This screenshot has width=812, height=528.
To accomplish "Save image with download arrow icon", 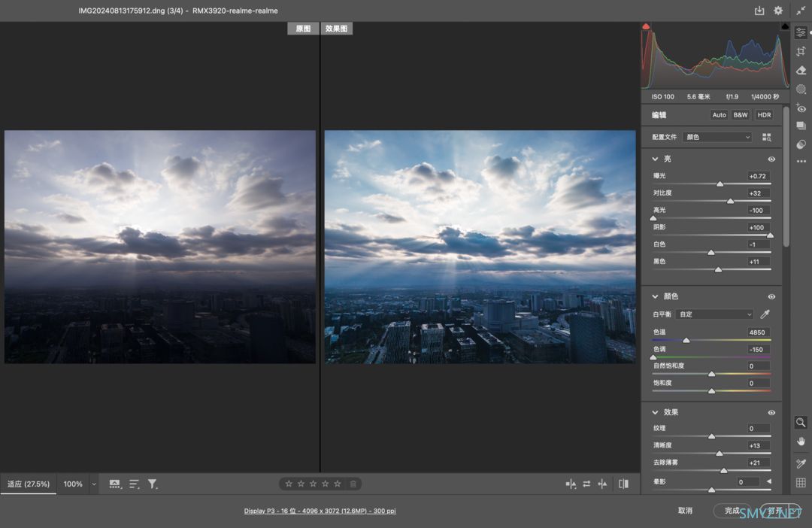I will click(x=759, y=11).
